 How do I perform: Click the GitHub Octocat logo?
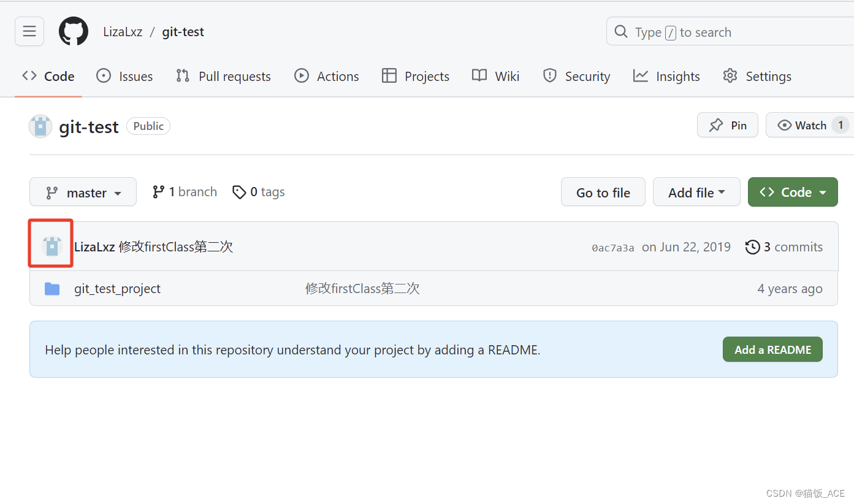(74, 31)
